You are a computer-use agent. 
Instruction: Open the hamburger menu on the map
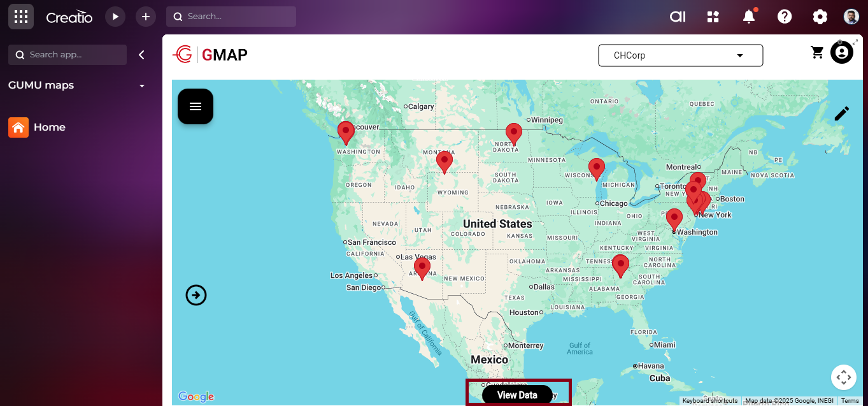pyautogui.click(x=196, y=106)
